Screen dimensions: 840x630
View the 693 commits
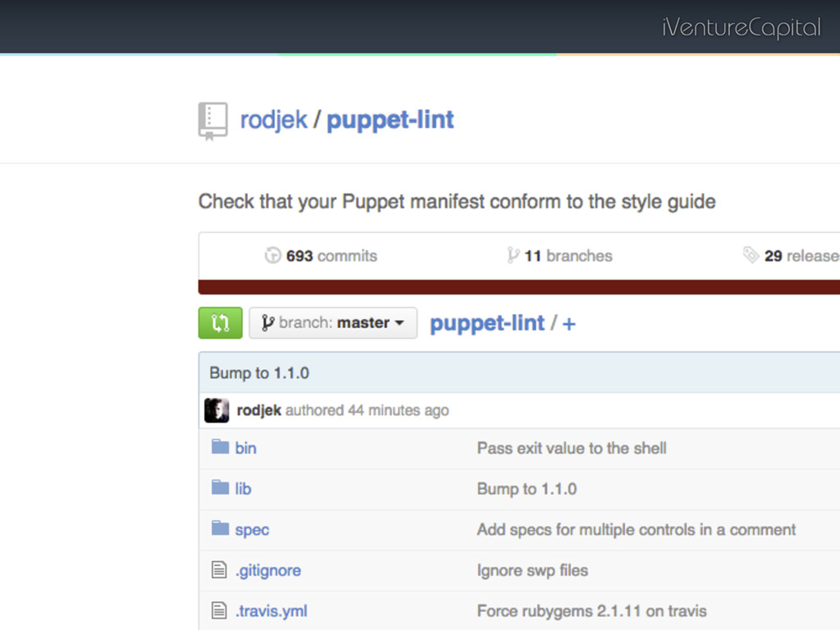[331, 256]
